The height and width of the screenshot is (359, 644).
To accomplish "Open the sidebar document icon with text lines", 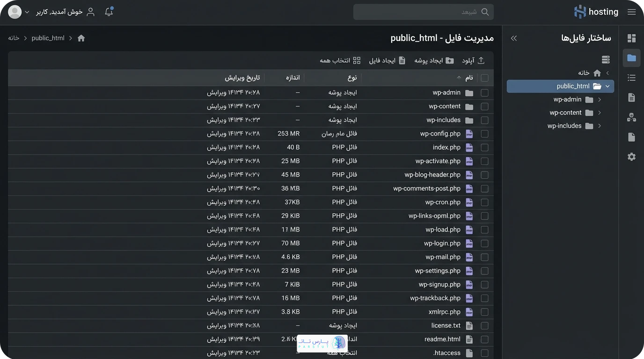I will click(x=631, y=97).
